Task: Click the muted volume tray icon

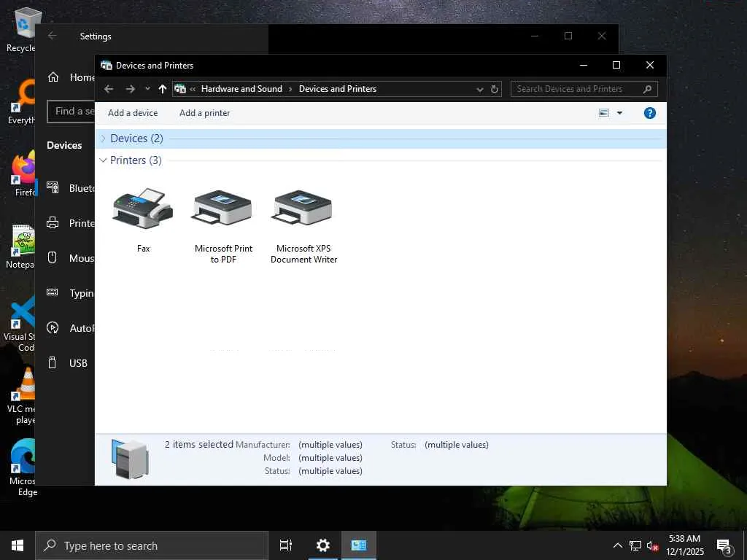Action: tap(652, 545)
